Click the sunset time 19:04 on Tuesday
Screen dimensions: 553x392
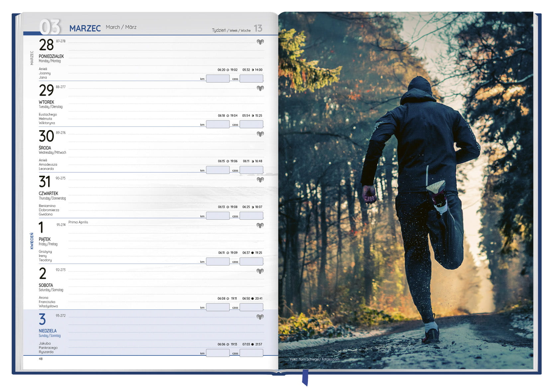point(234,116)
